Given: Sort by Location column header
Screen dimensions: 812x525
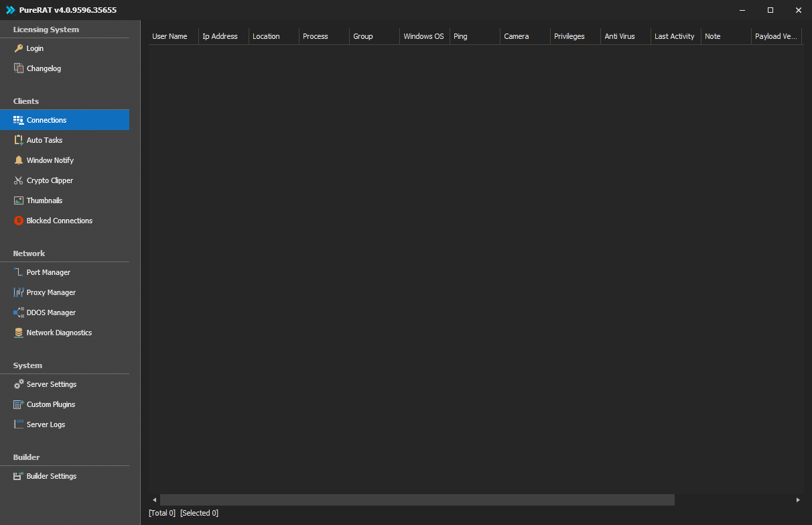Looking at the screenshot, I should click(274, 36).
